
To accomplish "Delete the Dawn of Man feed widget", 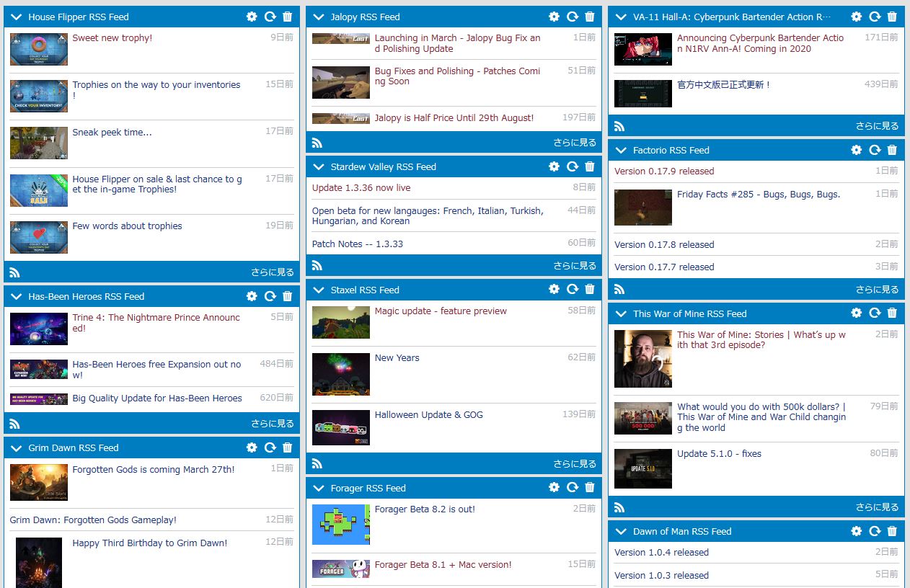I will (x=892, y=531).
